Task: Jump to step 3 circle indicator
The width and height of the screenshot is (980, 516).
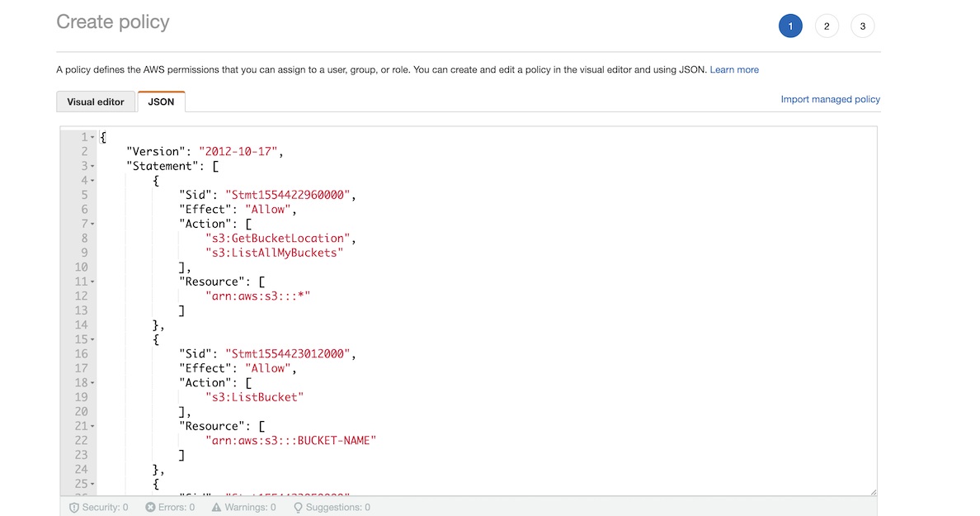Action: point(862,26)
